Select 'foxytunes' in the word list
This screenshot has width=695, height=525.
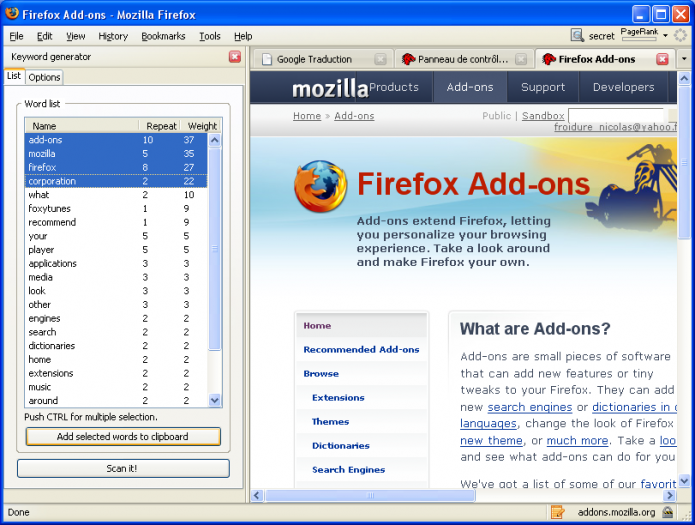click(x=50, y=209)
